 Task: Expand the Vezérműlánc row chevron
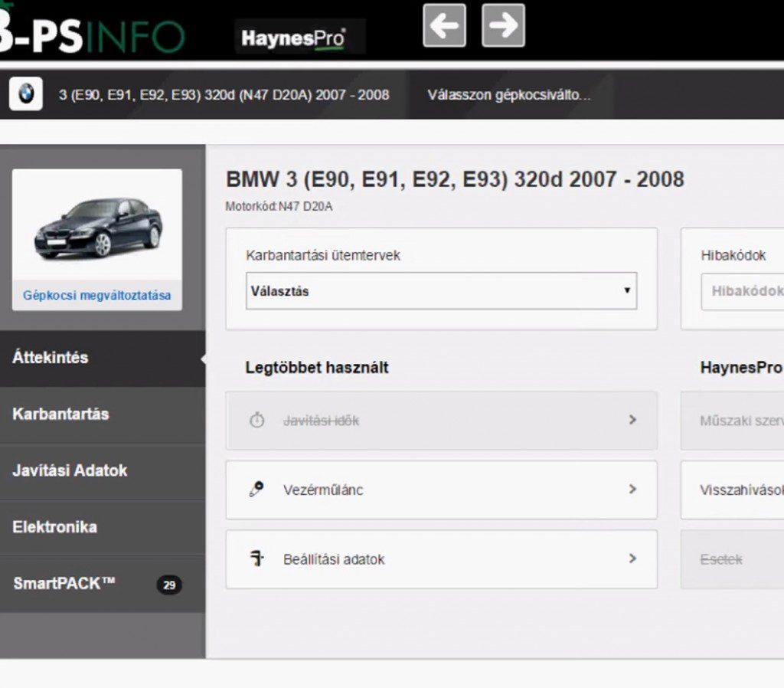(x=632, y=489)
